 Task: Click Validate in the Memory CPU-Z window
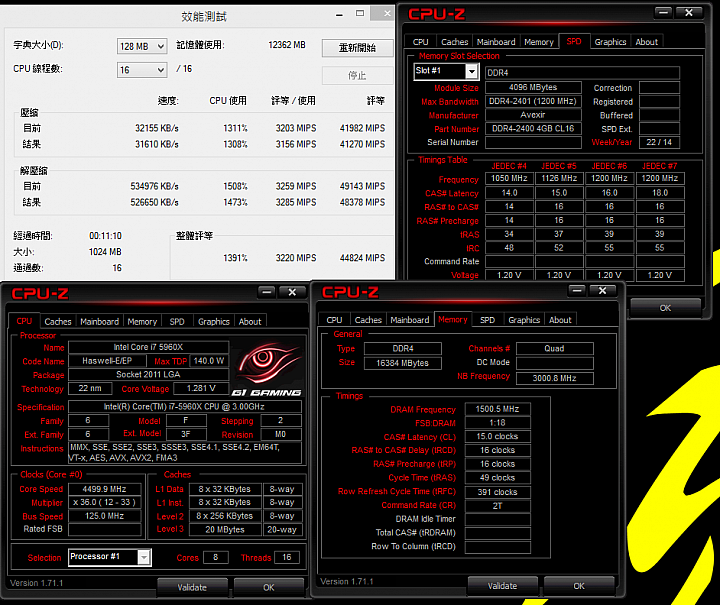pyautogui.click(x=502, y=586)
